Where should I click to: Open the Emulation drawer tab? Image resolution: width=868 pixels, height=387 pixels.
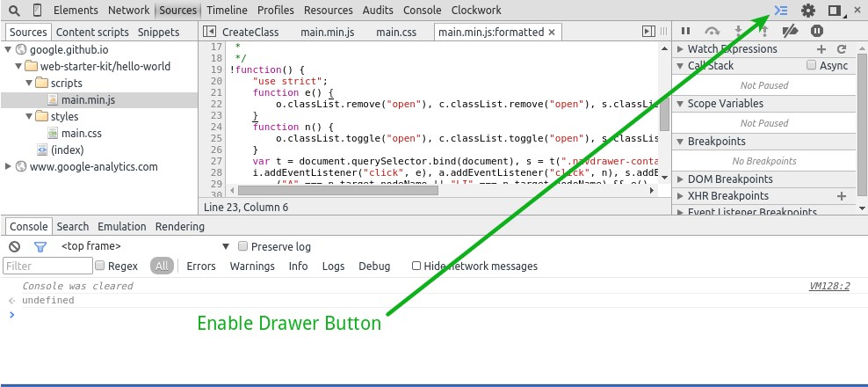121,227
